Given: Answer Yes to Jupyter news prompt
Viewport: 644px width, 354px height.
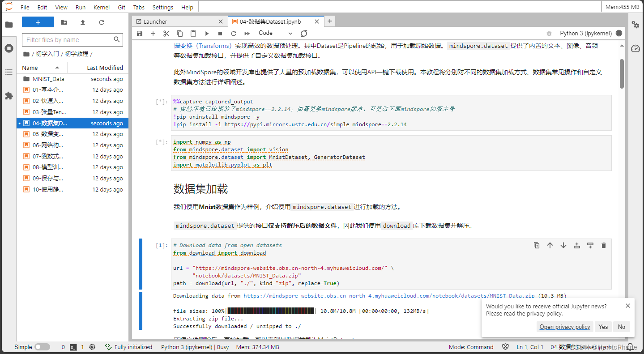Looking at the screenshot, I should (x=603, y=327).
